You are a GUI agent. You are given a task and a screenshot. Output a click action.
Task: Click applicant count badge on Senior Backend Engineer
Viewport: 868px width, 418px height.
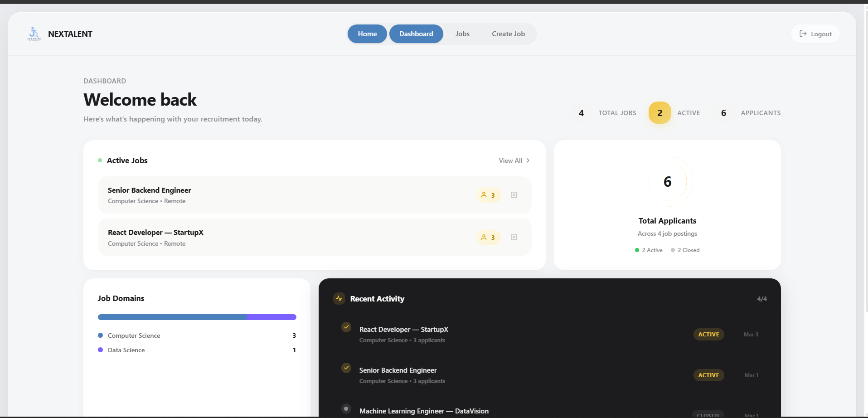click(x=488, y=195)
